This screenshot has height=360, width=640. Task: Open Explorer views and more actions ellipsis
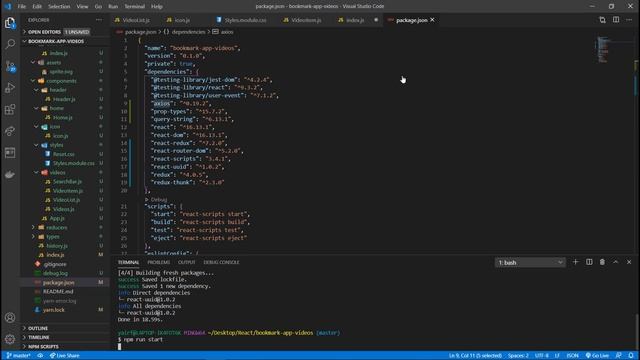tap(99, 20)
